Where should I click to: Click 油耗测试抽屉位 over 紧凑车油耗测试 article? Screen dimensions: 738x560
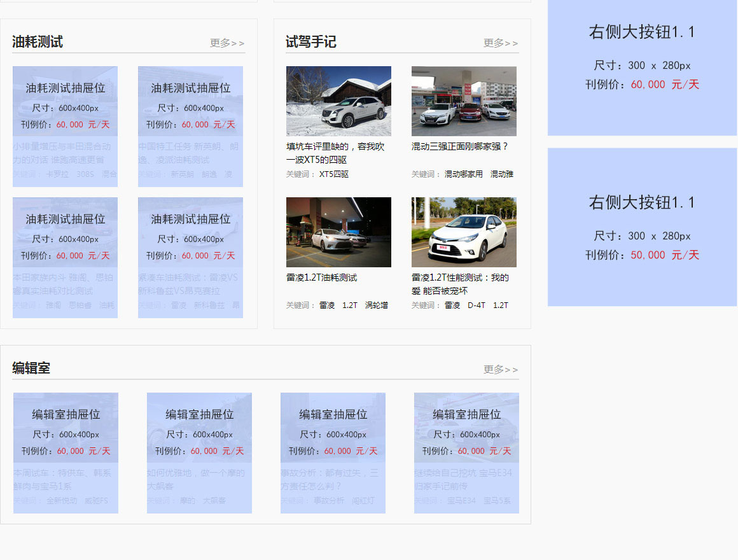click(190, 258)
